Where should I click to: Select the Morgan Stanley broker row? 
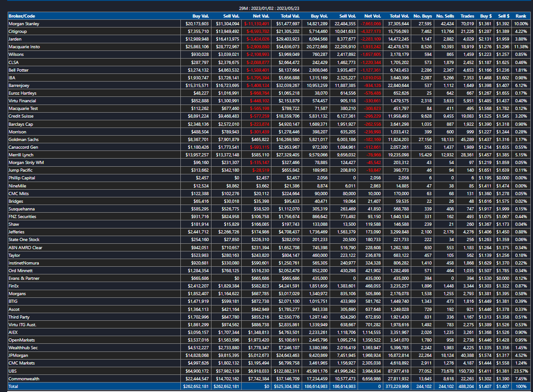[269, 24]
